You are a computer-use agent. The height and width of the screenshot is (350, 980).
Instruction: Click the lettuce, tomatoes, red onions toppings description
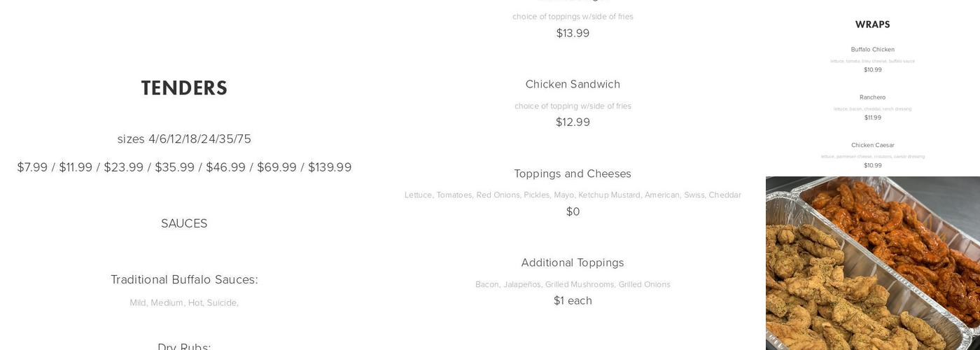pos(573,195)
